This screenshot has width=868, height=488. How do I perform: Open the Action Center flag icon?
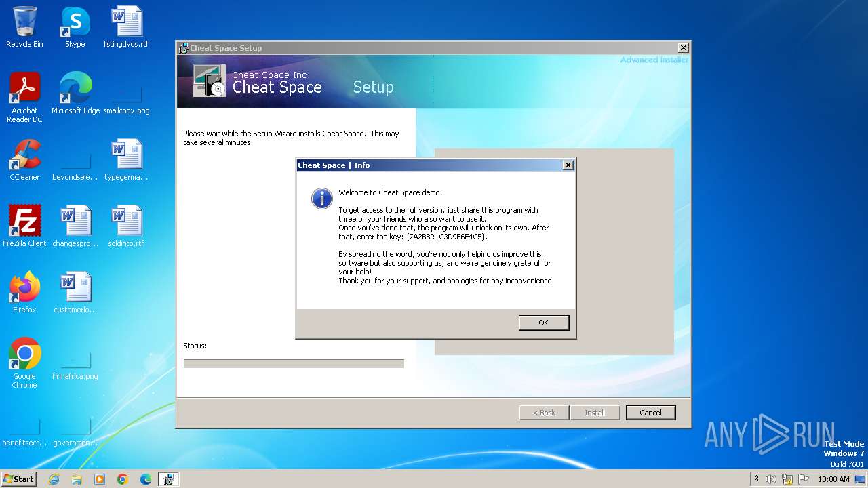(x=803, y=479)
